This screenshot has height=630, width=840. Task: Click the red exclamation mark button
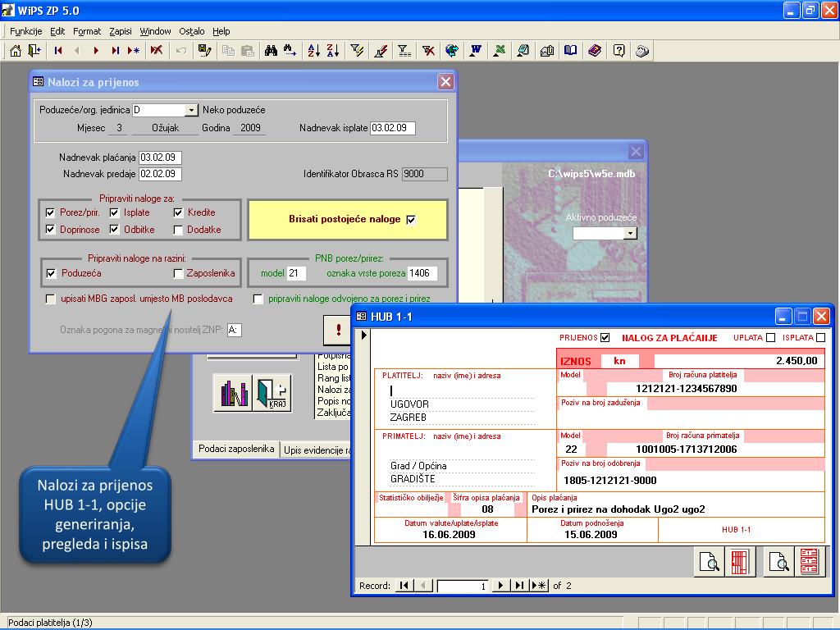[337, 330]
